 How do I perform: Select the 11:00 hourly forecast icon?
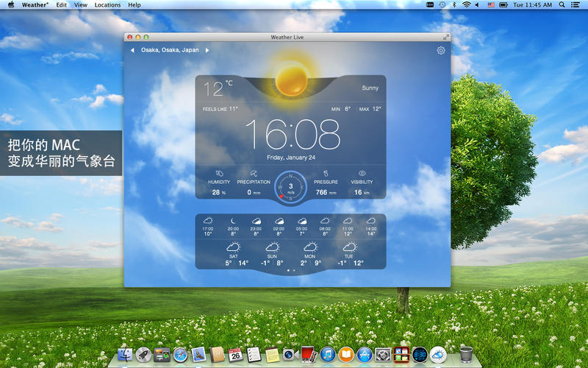[x=348, y=221]
